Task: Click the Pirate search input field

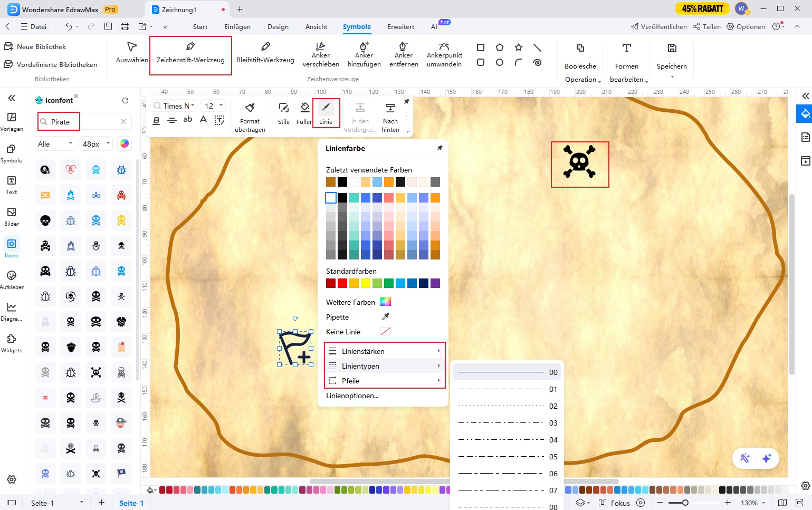Action: tap(84, 121)
